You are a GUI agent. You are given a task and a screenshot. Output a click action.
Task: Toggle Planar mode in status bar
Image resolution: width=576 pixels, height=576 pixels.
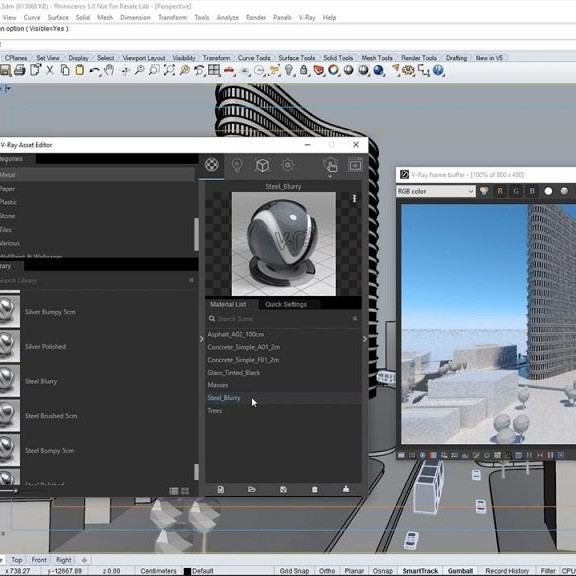pyautogui.click(x=354, y=571)
